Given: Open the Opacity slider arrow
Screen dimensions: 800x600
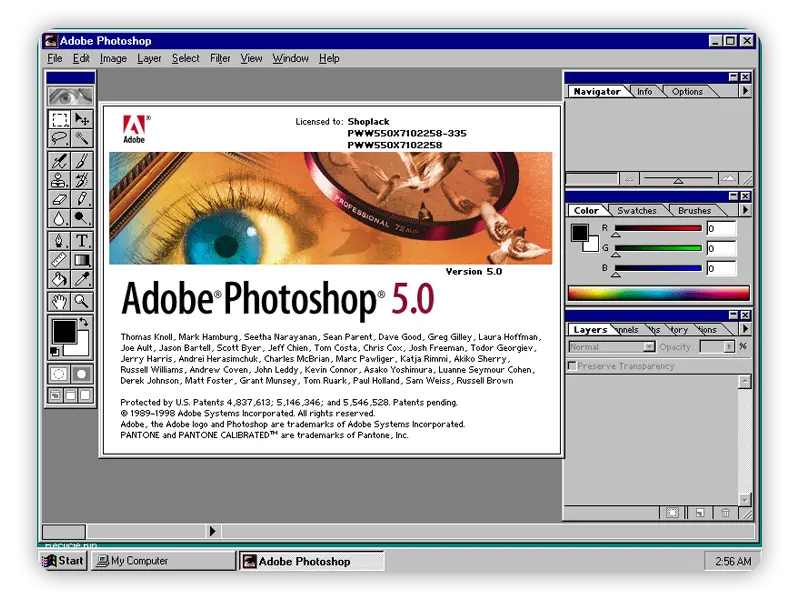Looking at the screenshot, I should click(729, 347).
